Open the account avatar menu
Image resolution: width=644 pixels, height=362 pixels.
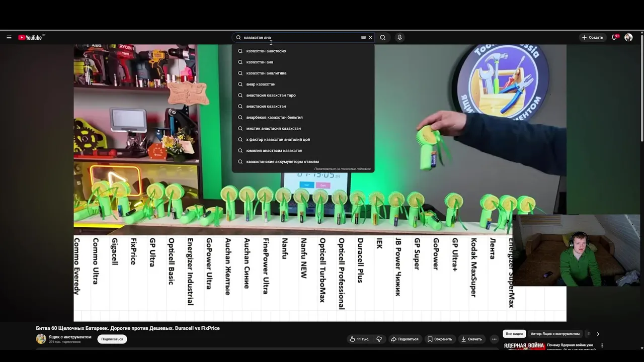(x=628, y=38)
